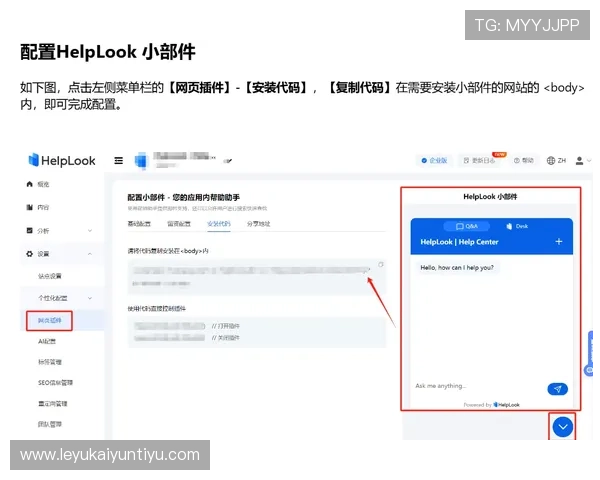
Task: Click the plus icon in the widget header
Action: pos(559,242)
